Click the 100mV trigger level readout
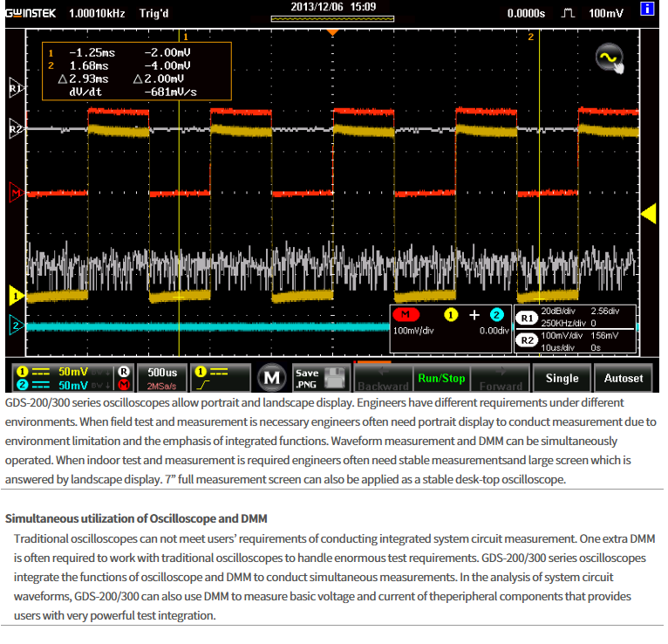 [x=606, y=14]
